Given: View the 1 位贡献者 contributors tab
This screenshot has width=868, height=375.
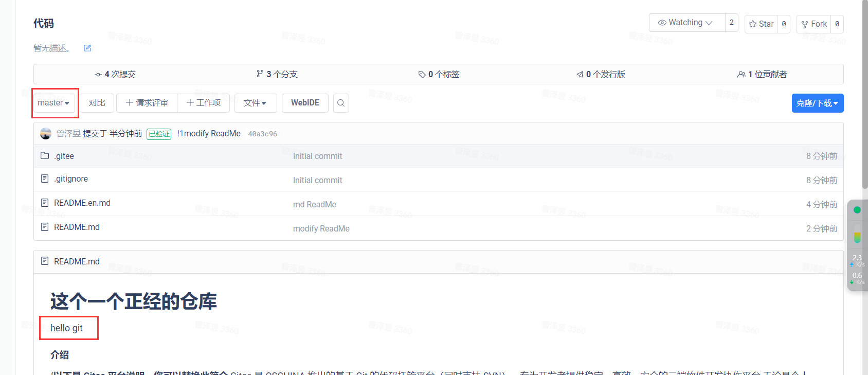Looking at the screenshot, I should [x=762, y=74].
